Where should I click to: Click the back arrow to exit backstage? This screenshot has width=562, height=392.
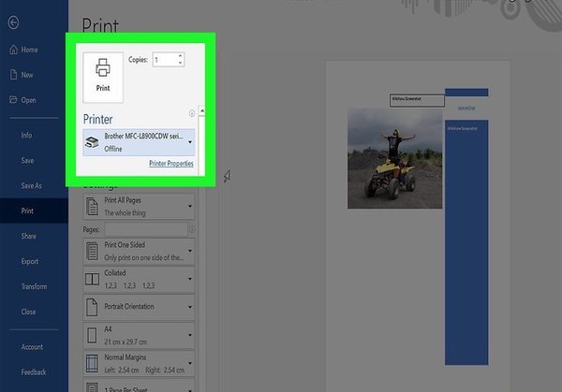tap(13, 23)
